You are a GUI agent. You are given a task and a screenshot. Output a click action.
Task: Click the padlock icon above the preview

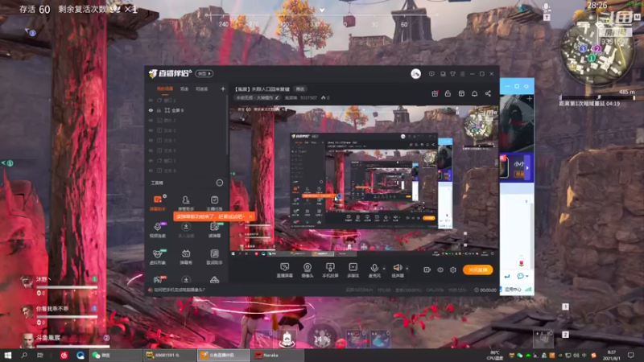pyautogui.click(x=448, y=93)
